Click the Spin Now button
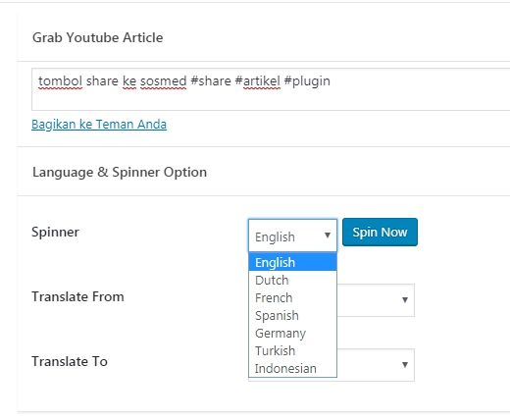The height and width of the screenshot is (420, 510). [x=380, y=232]
